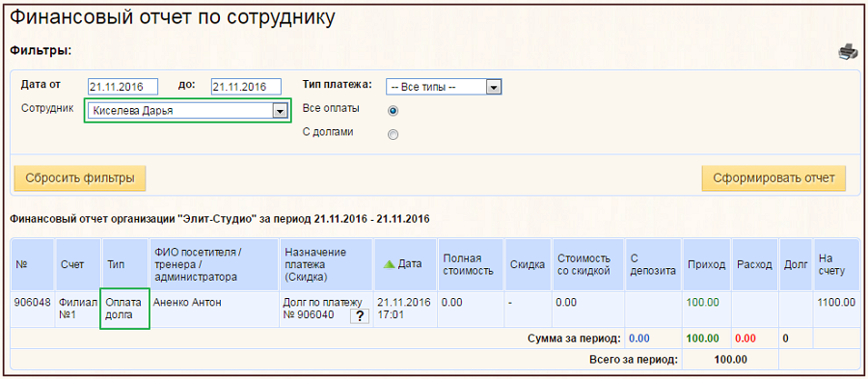This screenshot has width=868, height=379.
Task: Click Долг по платежу № 906040 text
Action: 322,309
